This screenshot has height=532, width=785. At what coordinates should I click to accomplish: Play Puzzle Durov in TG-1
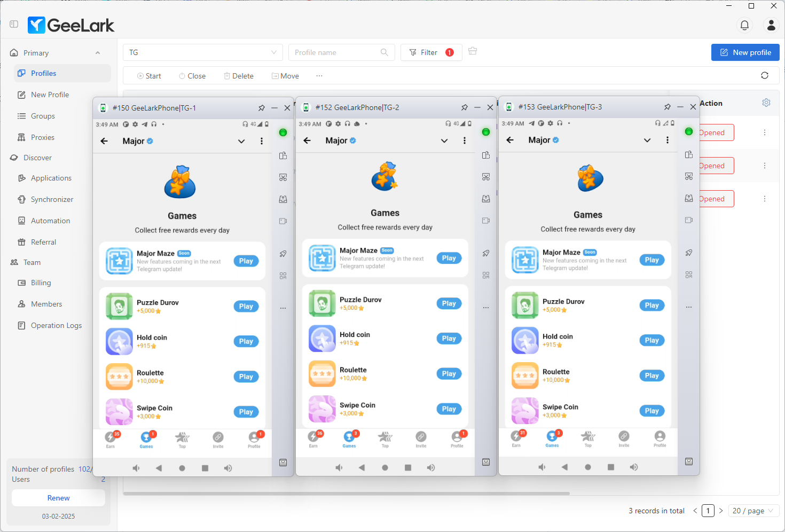click(x=246, y=306)
